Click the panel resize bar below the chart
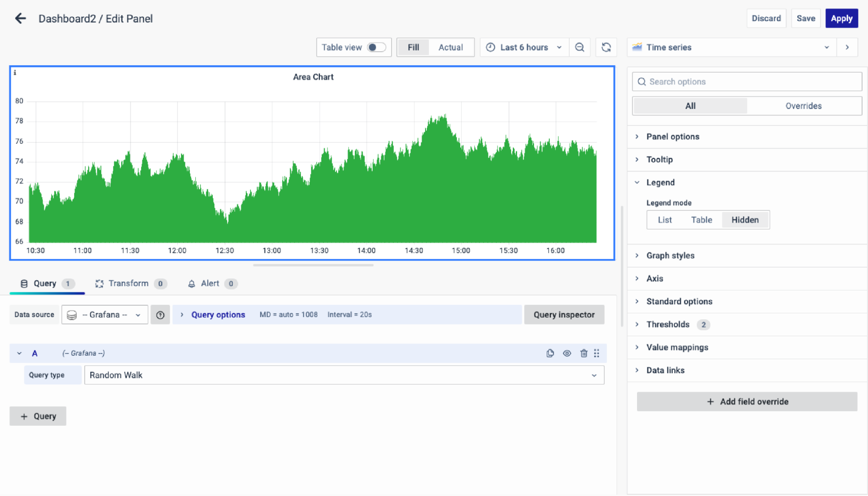This screenshot has height=496, width=868. click(313, 265)
